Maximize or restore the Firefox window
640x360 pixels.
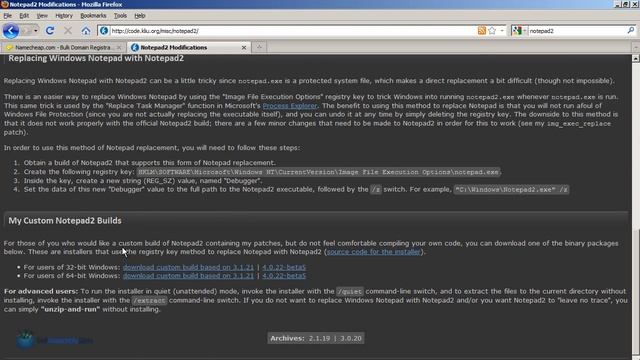pos(626,4)
